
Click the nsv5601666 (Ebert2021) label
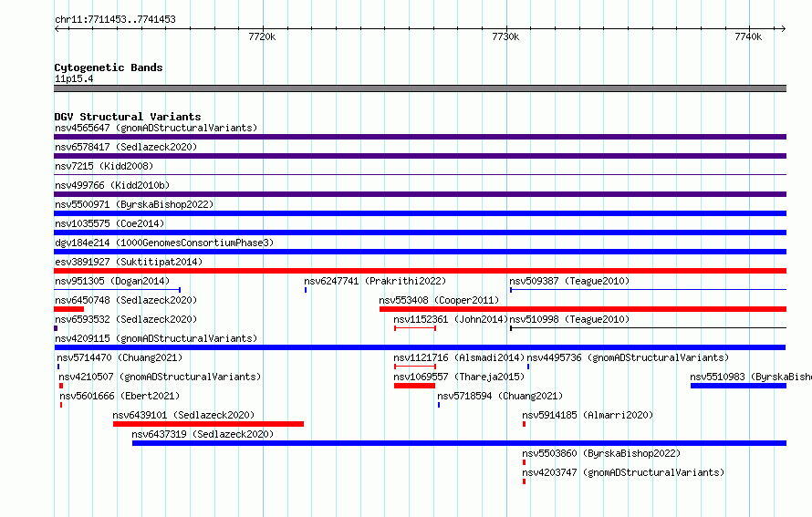(120, 396)
